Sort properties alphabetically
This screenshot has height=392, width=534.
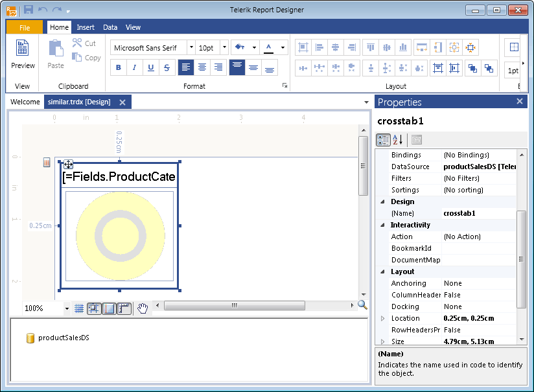tap(398, 140)
